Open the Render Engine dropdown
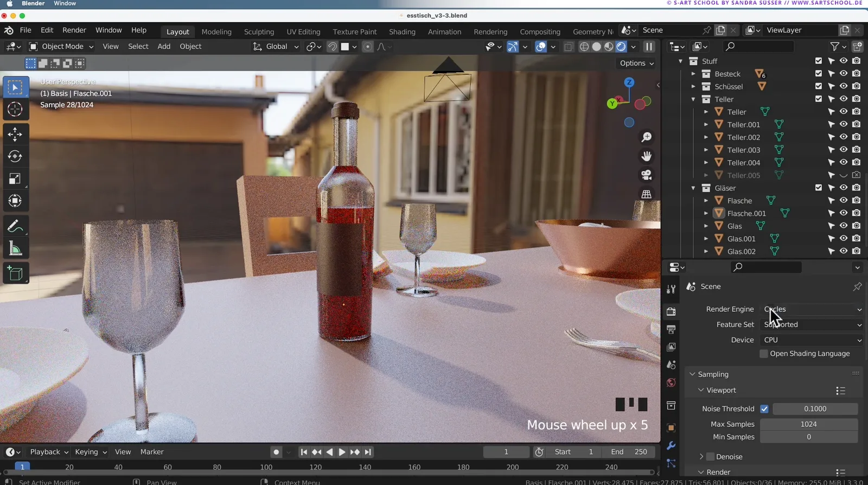Viewport: 868px width, 485px height. [x=812, y=309]
